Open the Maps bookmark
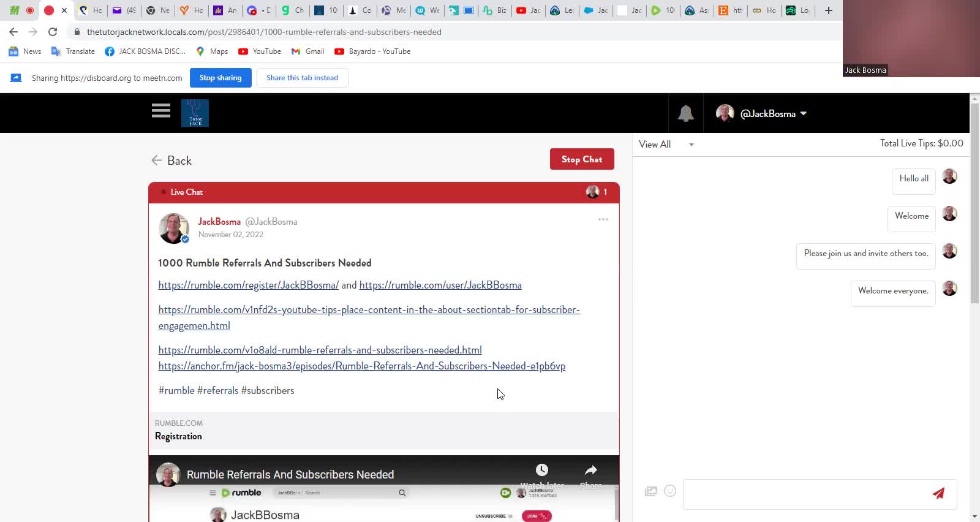 click(x=212, y=51)
